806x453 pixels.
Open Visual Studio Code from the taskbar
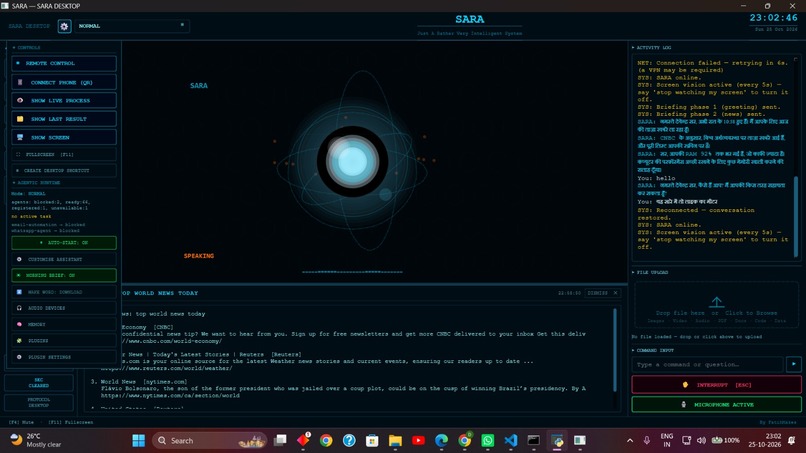coord(511,441)
